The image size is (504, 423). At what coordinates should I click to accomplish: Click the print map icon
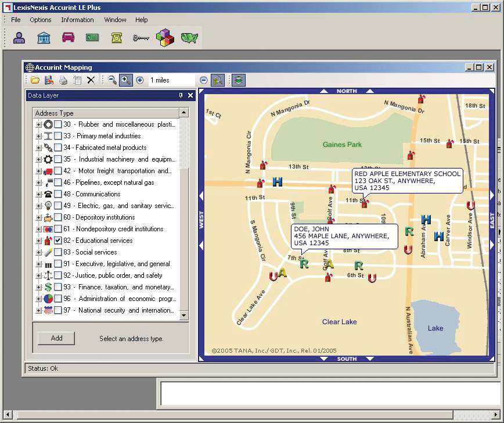click(x=63, y=80)
